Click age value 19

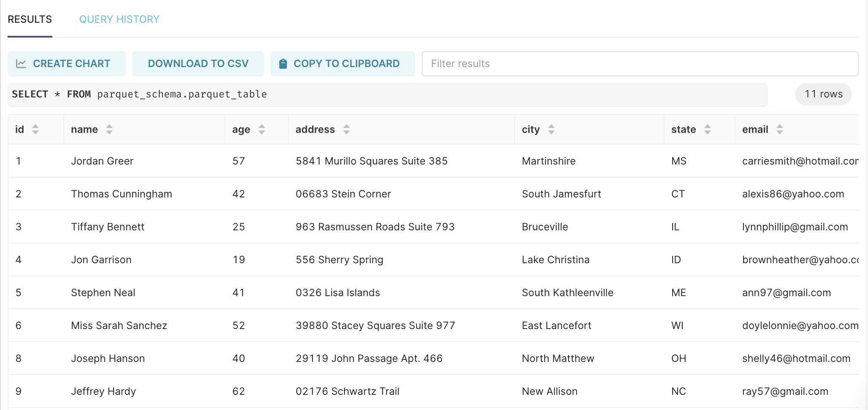239,260
